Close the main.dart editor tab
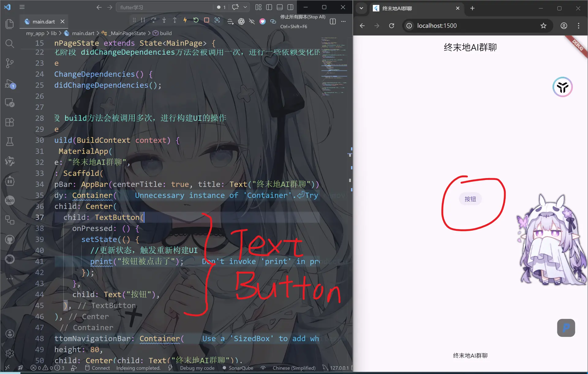Screen dimensions: 588x374 [62, 21]
